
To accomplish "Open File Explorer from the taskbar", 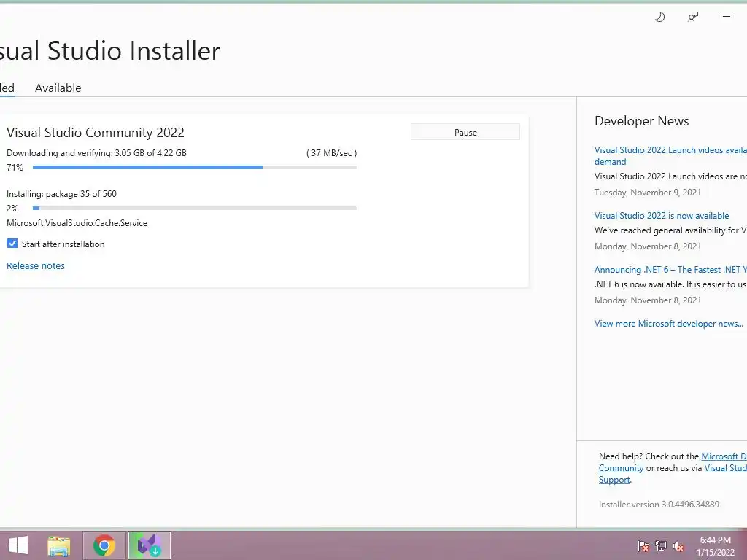I will coord(58,545).
